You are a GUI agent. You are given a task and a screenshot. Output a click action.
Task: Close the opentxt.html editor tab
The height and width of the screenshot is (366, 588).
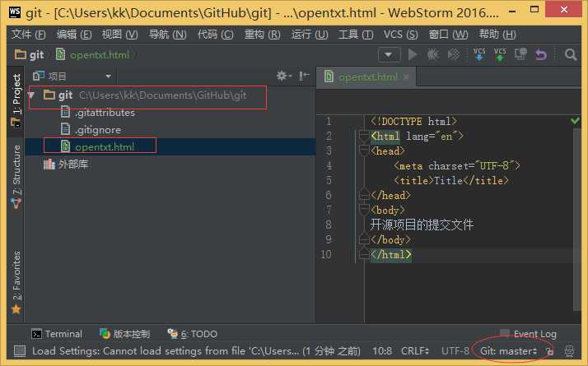pyautogui.click(x=406, y=77)
